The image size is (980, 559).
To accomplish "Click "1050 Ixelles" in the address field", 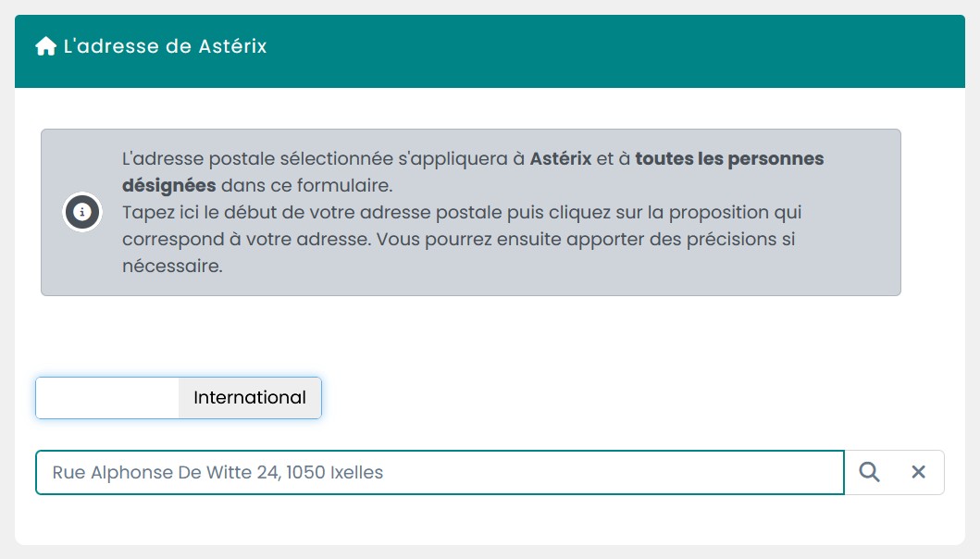I will point(334,472).
